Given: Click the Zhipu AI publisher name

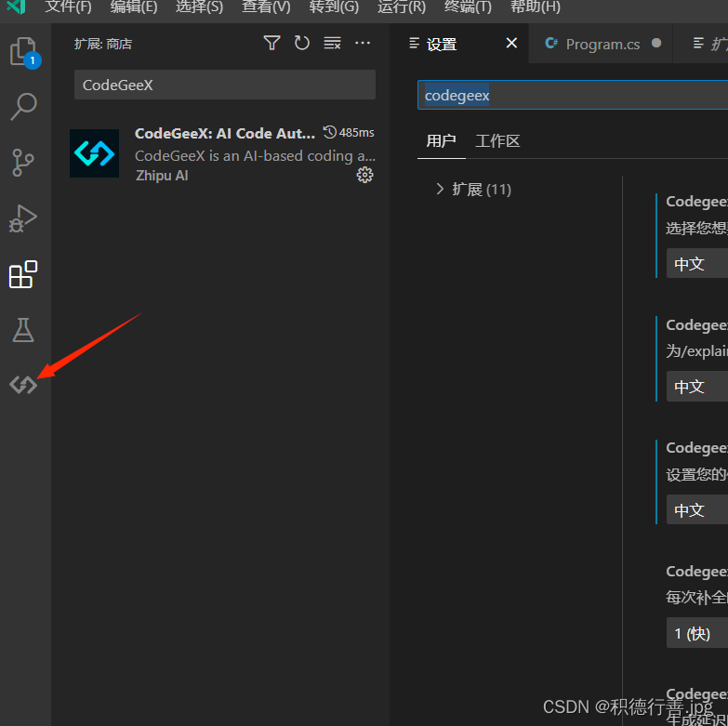Looking at the screenshot, I should pyautogui.click(x=162, y=176).
